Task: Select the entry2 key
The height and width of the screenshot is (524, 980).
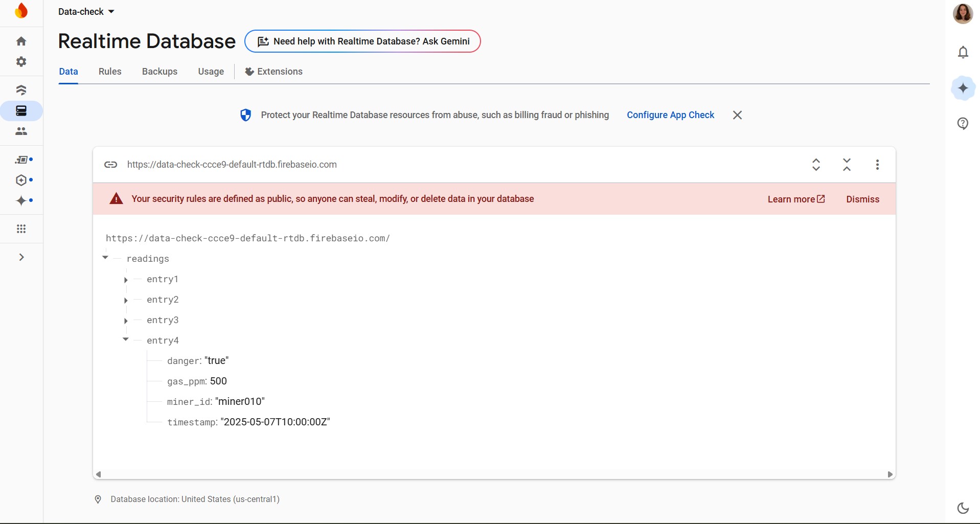Action: (x=163, y=300)
